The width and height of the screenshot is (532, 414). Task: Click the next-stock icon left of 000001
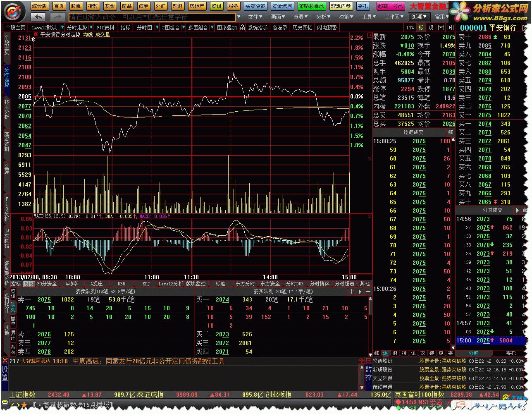click(x=451, y=27)
